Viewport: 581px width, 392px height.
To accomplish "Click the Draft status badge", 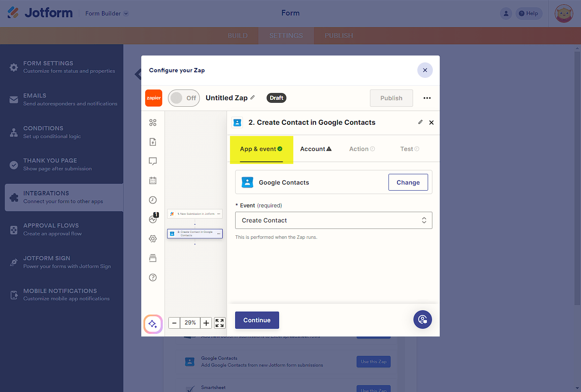I will click(x=277, y=98).
